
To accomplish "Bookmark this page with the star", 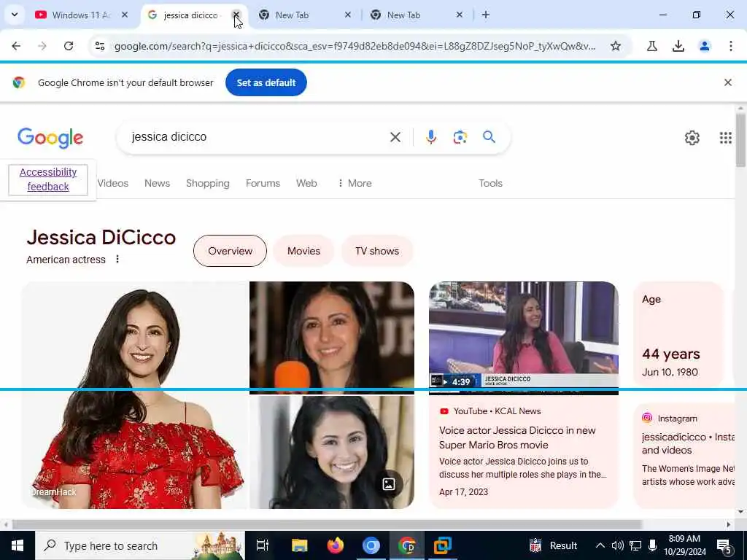I will pos(616,46).
